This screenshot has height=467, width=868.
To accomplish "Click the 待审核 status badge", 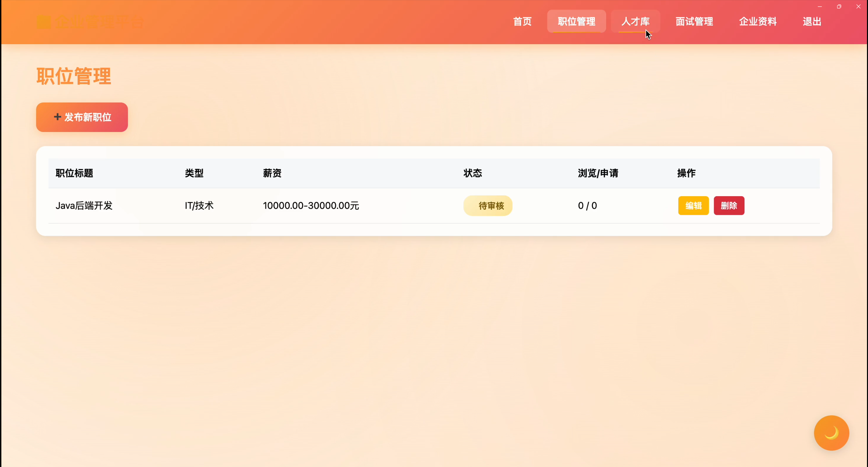I will click(x=487, y=205).
